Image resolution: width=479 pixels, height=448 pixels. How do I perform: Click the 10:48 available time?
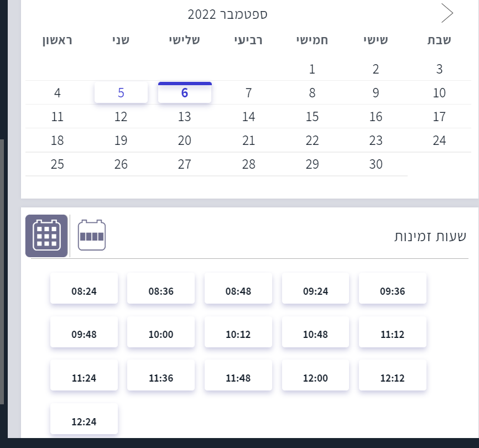tap(315, 335)
